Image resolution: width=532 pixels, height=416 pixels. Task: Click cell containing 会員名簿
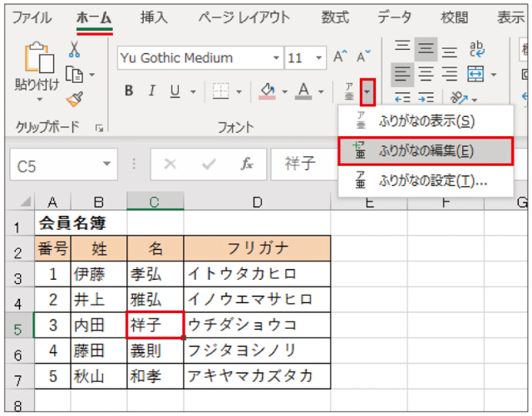tap(81, 223)
